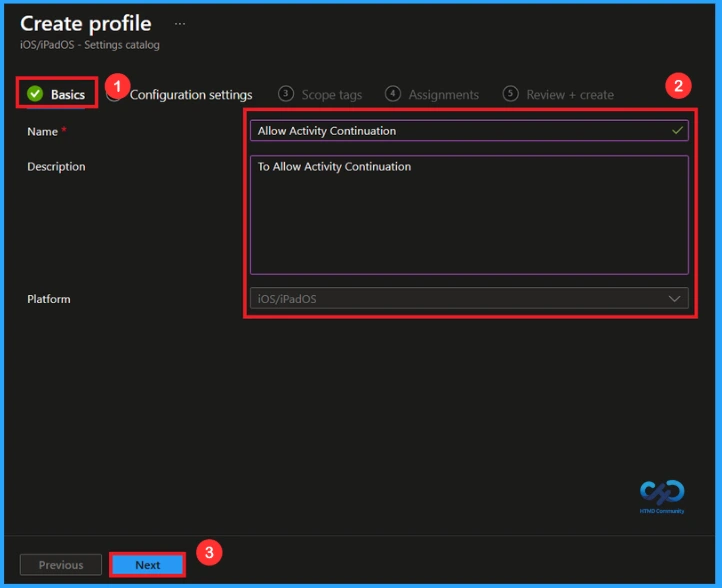Click the Name field validation checkmark
722x588 pixels.
coord(677,130)
